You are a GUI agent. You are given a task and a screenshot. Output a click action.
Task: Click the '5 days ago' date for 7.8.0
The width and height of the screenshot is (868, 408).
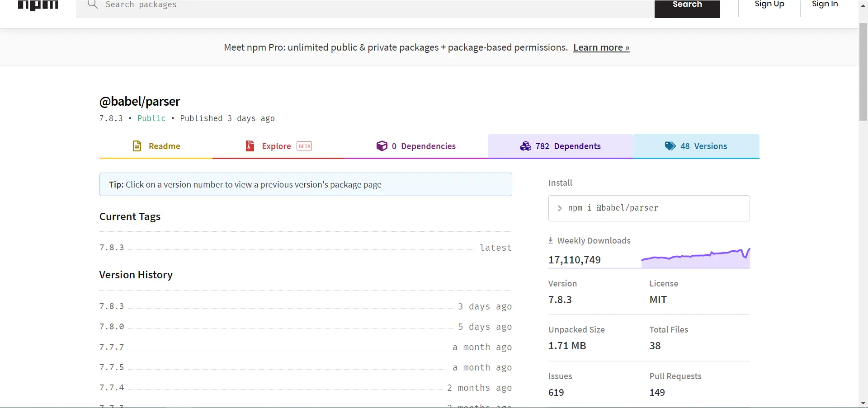pyautogui.click(x=485, y=327)
